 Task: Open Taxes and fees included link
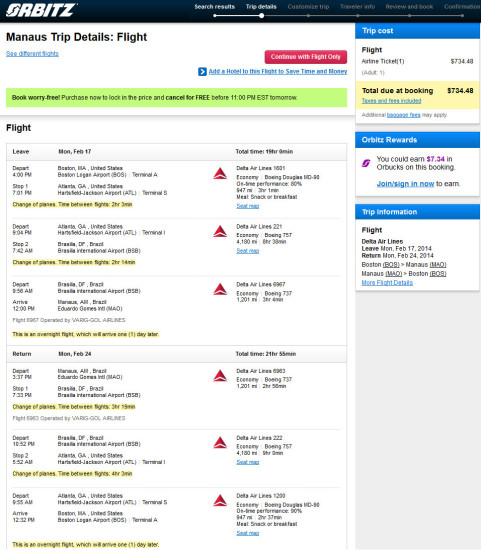(391, 101)
